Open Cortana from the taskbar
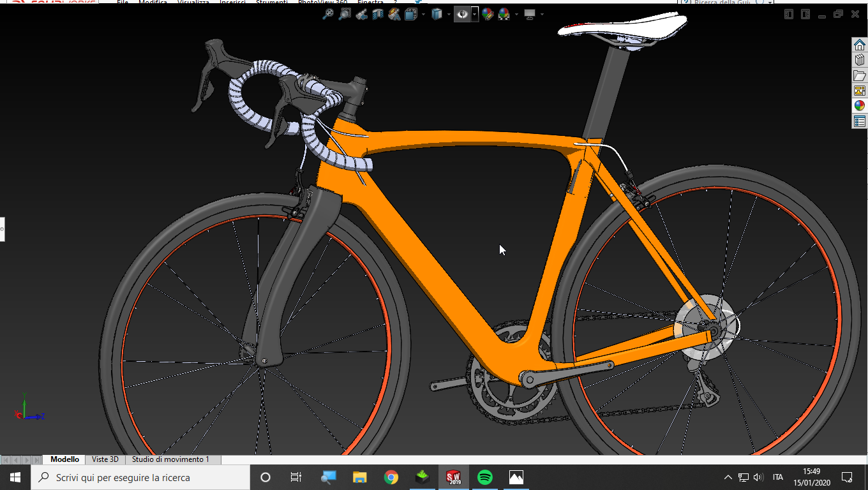This screenshot has height=490, width=868. [266, 477]
